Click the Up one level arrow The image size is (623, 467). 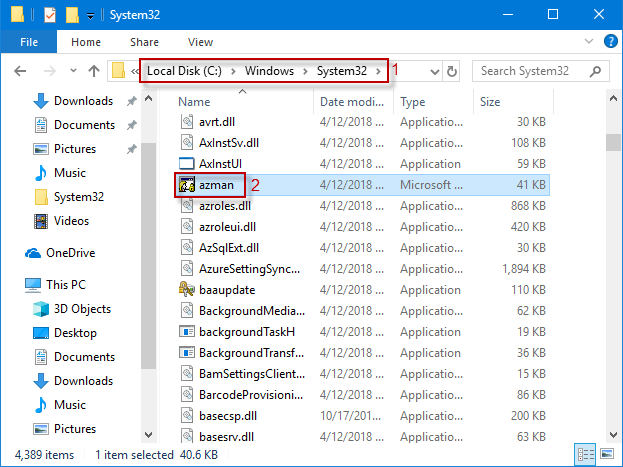tap(94, 71)
